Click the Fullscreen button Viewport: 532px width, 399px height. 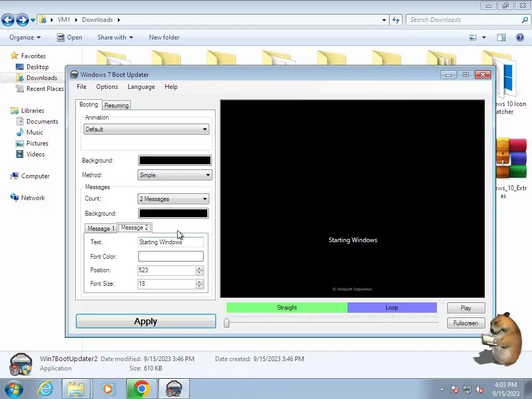(x=466, y=323)
